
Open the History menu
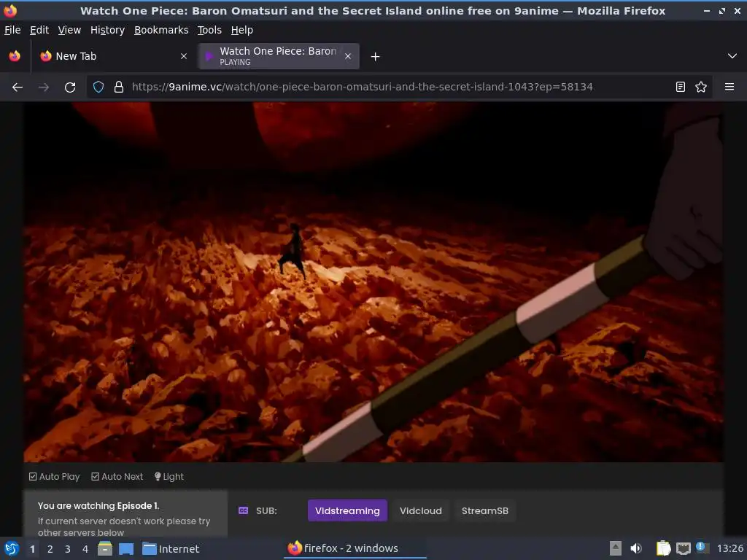108,30
